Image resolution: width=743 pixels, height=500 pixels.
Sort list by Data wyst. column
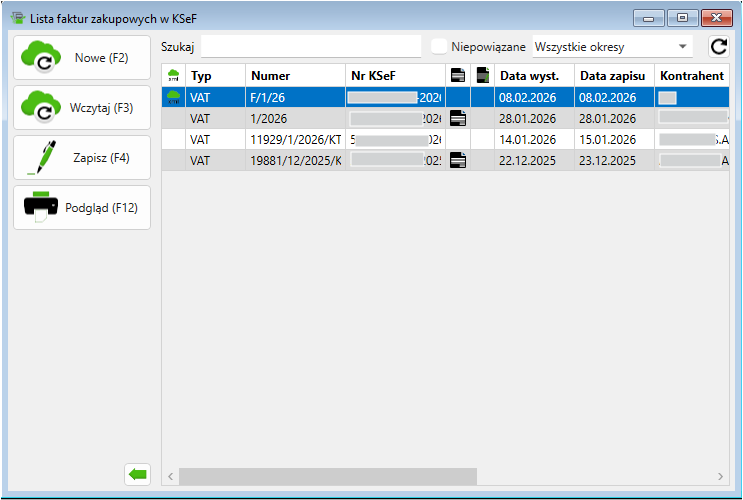(535, 76)
